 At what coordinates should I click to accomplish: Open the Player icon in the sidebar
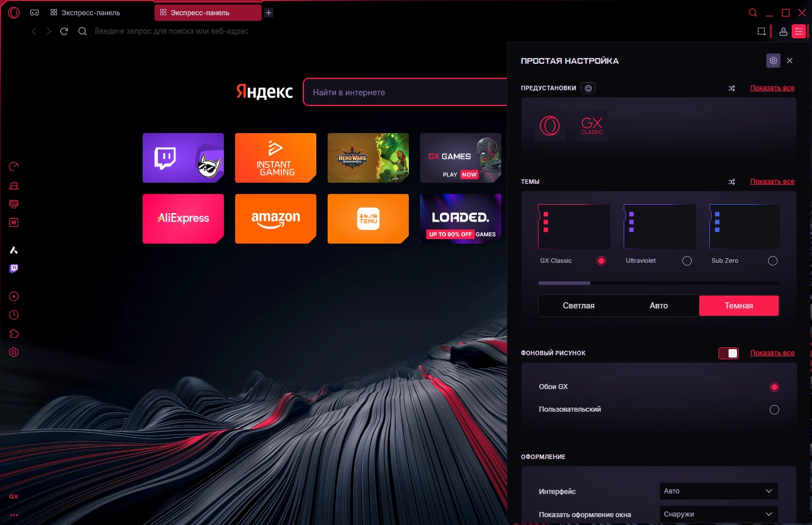tap(14, 296)
